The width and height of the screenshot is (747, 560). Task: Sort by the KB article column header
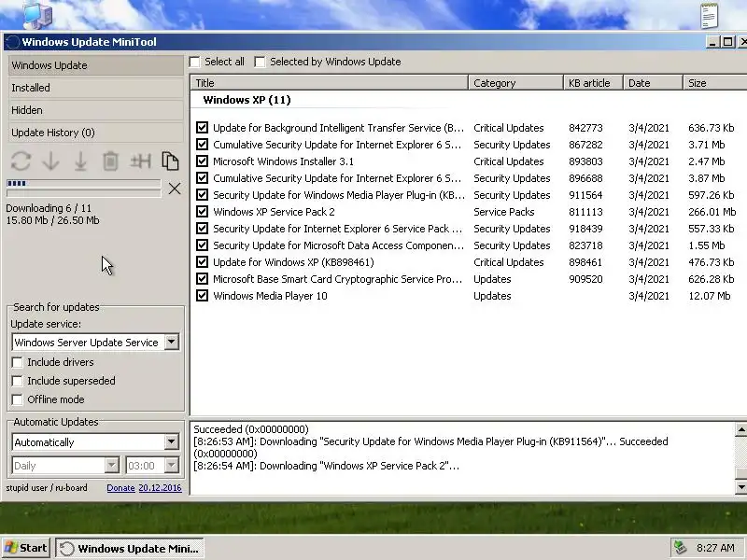click(594, 83)
